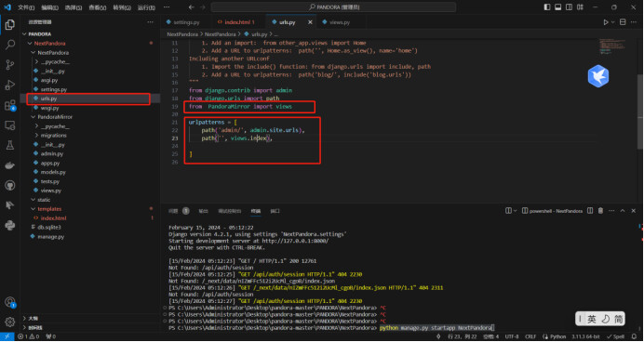
Task: Toggle the Spell checker in status bar
Action: click(616, 336)
